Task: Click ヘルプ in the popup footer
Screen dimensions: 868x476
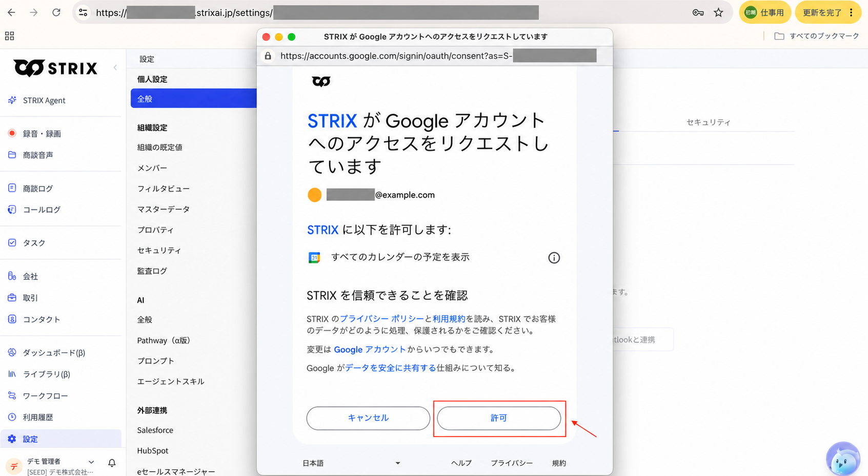Action: coord(461,463)
